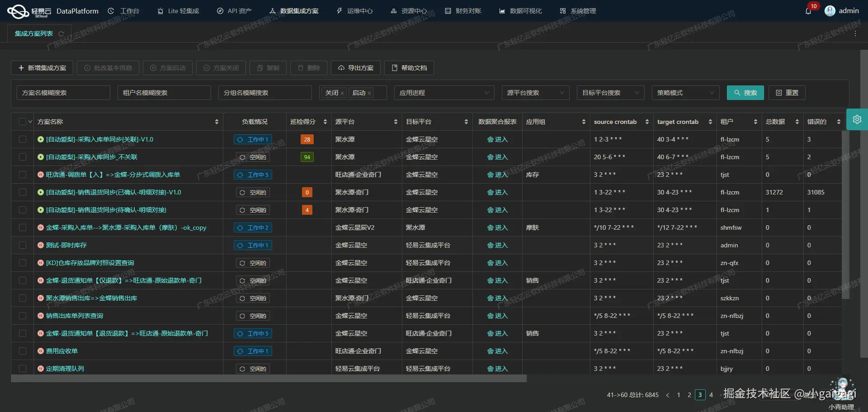Open the settings gear on the right edge
The width and height of the screenshot is (868, 412).
(858, 119)
